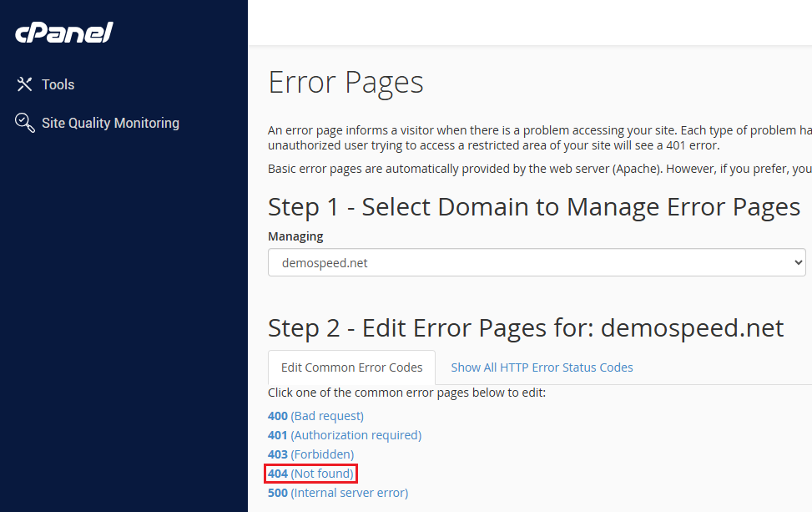Edit the 400 (Bad request) error page
This screenshot has height=512, width=812.
pos(315,416)
